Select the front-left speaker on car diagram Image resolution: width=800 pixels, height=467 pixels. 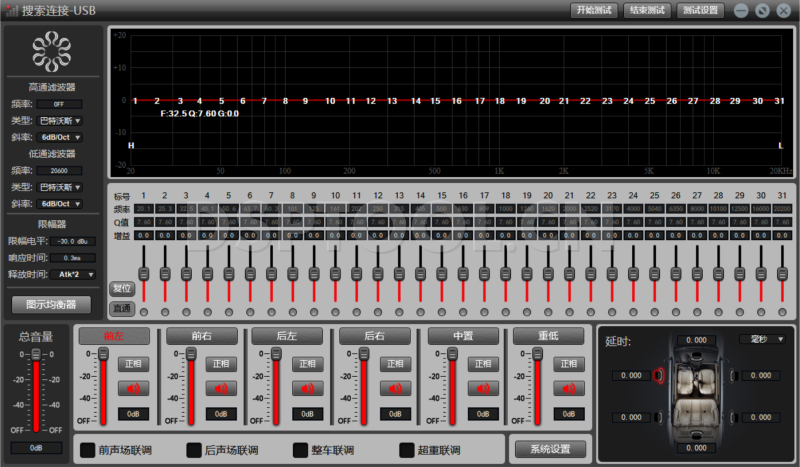click(x=659, y=375)
